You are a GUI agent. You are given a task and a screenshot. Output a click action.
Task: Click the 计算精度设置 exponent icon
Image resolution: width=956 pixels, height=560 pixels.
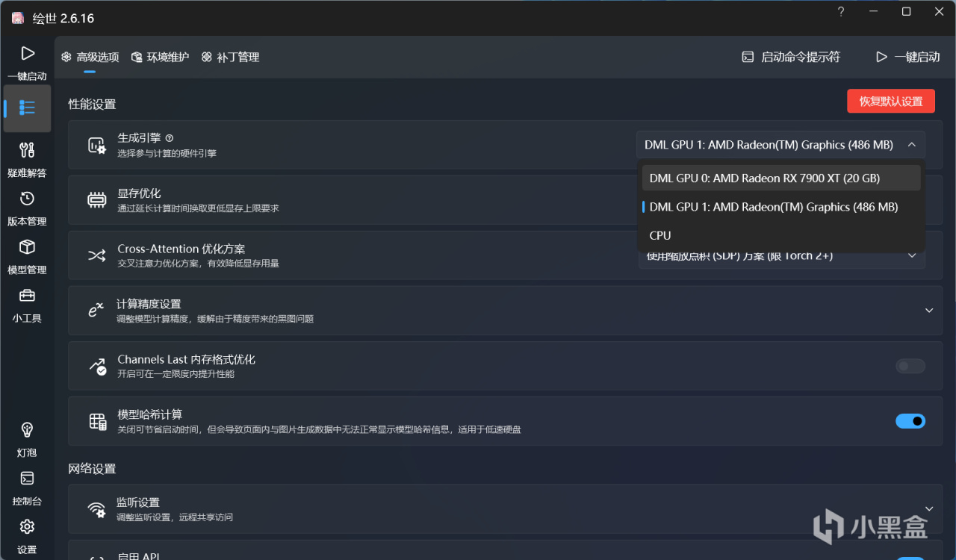96,311
